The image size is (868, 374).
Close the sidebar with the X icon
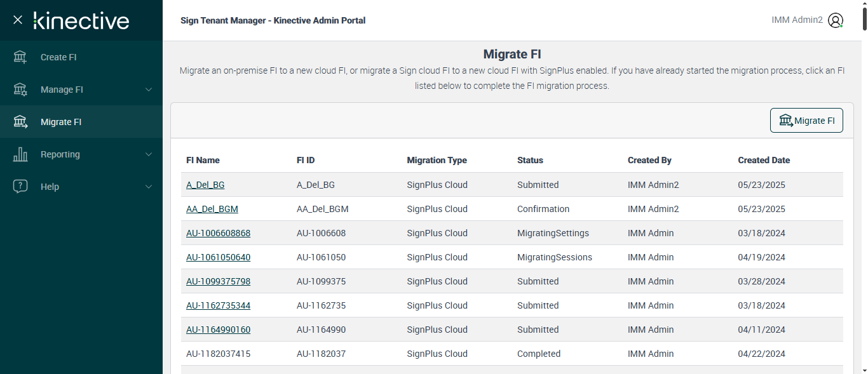18,20
